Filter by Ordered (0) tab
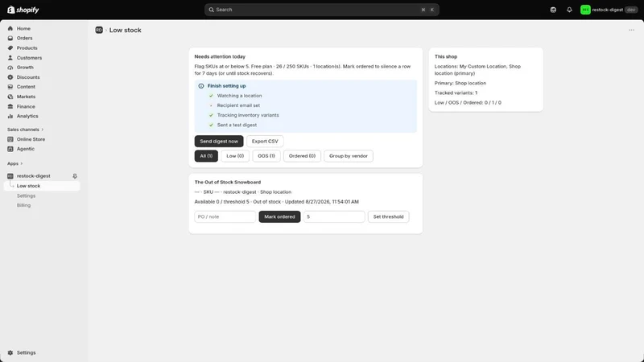The image size is (644, 362). click(302, 156)
